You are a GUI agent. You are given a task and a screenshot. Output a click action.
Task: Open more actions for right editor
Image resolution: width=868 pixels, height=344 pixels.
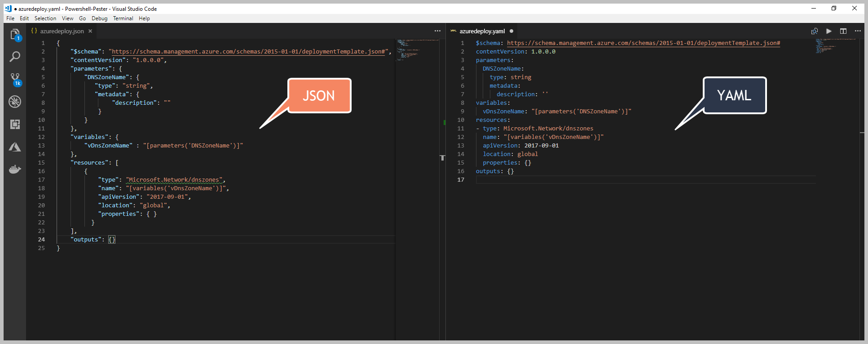coord(858,31)
